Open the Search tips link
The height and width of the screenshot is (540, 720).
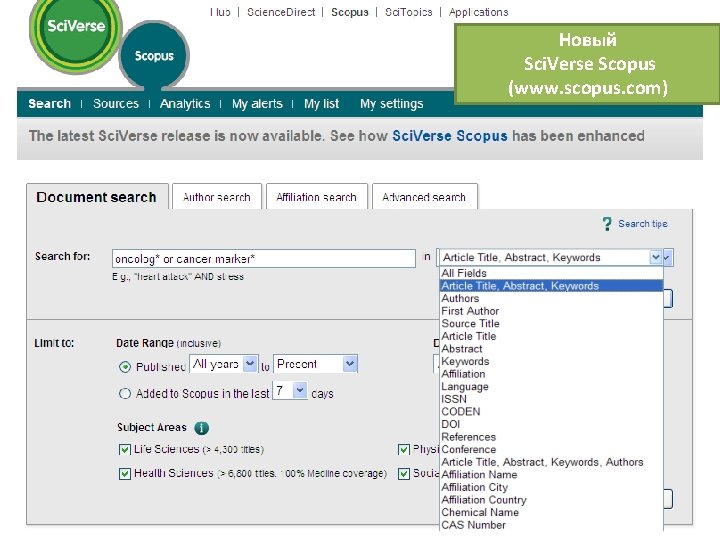pos(643,224)
